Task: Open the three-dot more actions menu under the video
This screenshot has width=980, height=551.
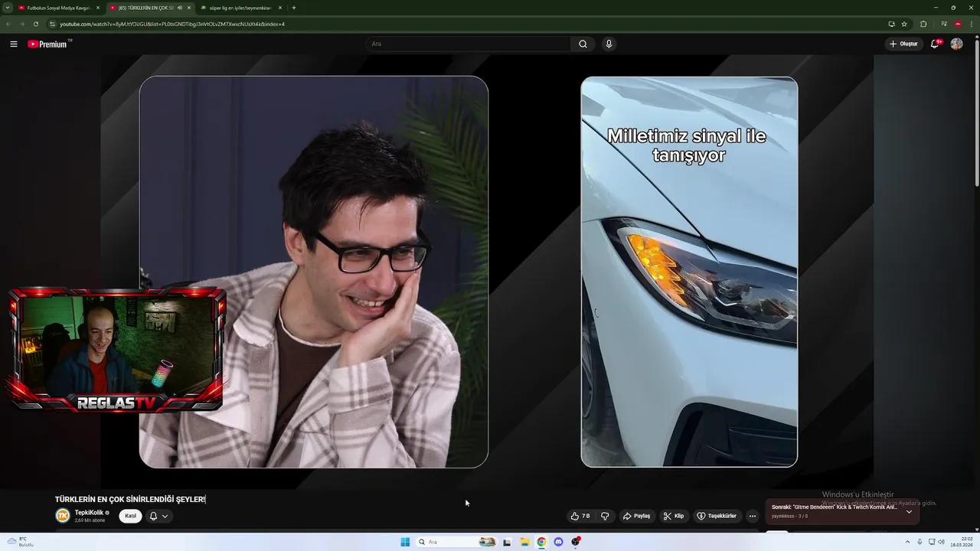Action: [x=753, y=516]
